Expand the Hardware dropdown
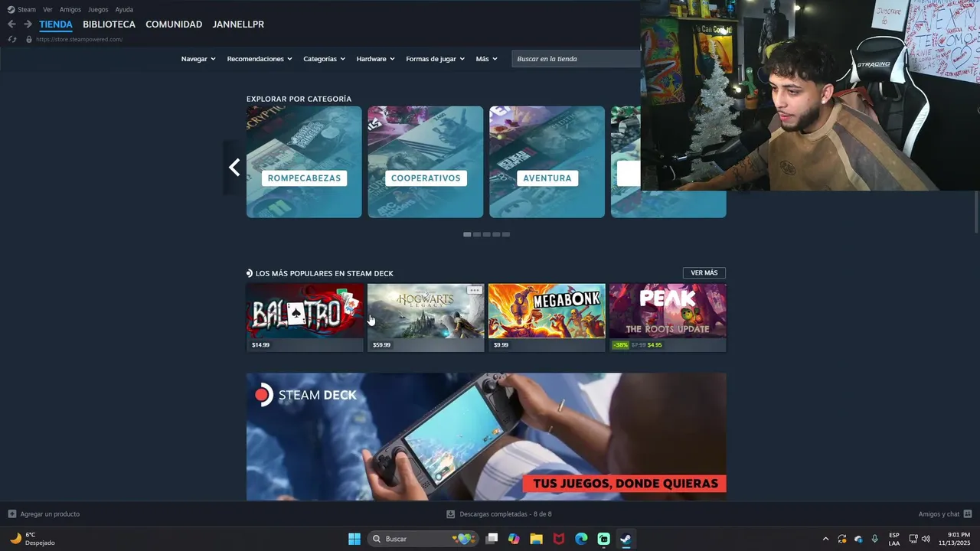 [375, 59]
